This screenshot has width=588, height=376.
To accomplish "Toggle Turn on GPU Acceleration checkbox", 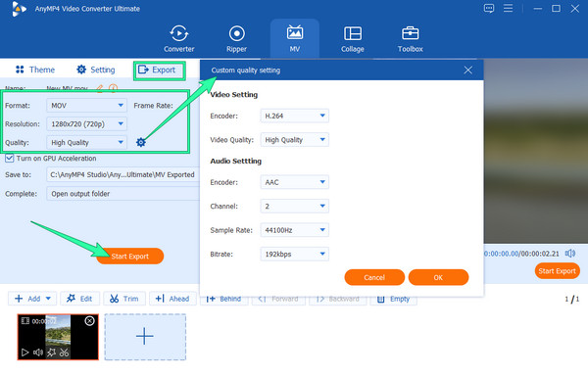I will [10, 158].
